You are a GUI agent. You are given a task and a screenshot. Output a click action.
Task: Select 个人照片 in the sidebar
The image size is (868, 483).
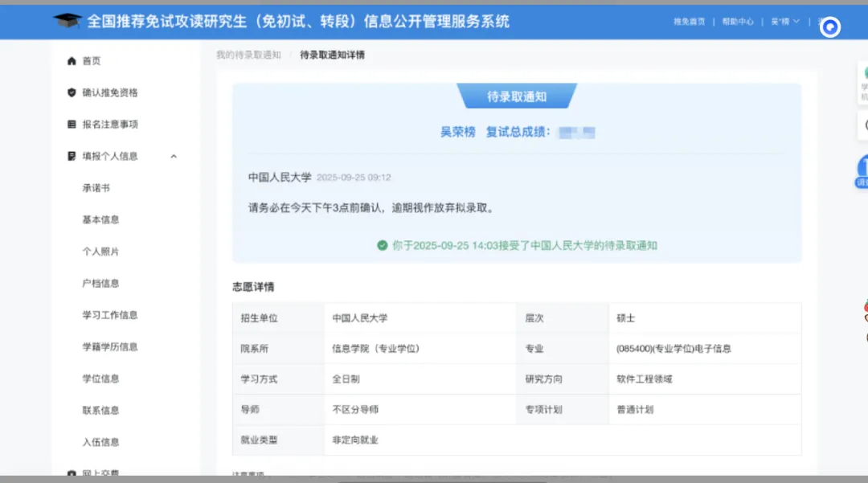(x=100, y=252)
